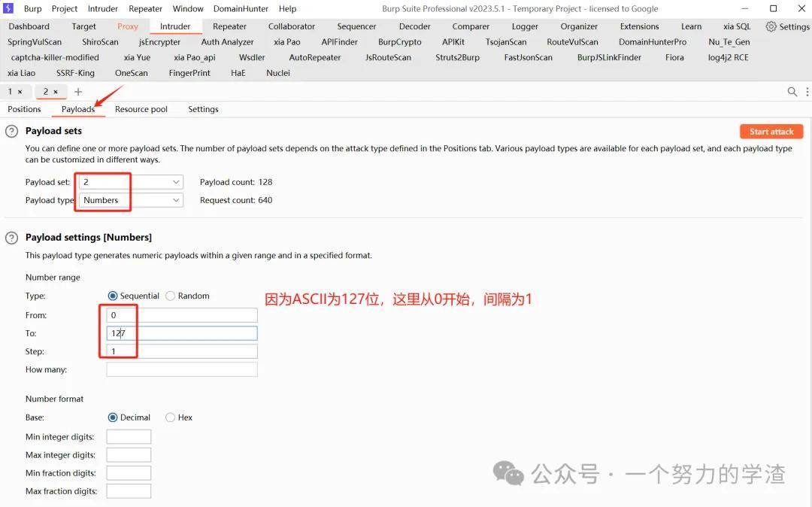The height and width of the screenshot is (507, 812).
Task: Close Intruder tab 1
Action: tap(20, 92)
